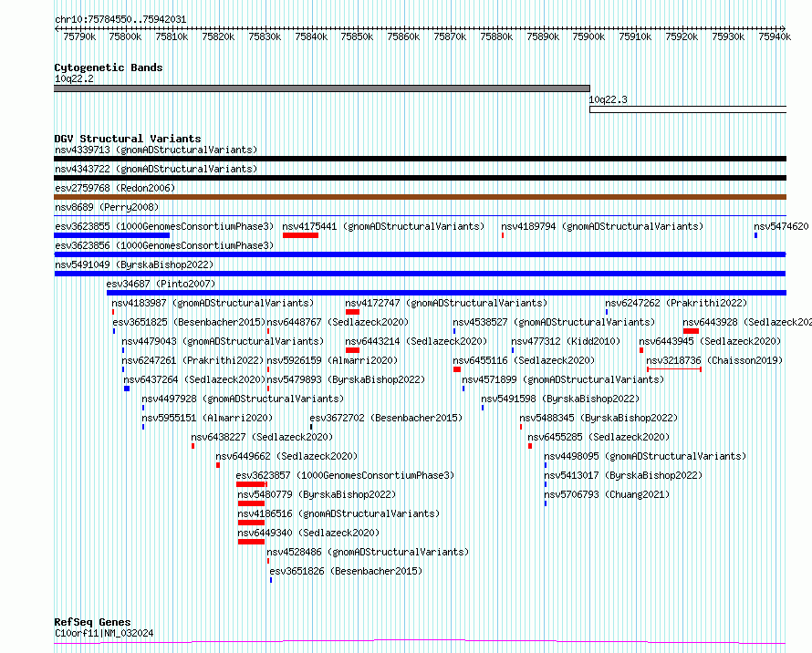Open nsv6247262 (Prakrithi2022) label
The width and height of the screenshot is (812, 653).
pos(676,304)
